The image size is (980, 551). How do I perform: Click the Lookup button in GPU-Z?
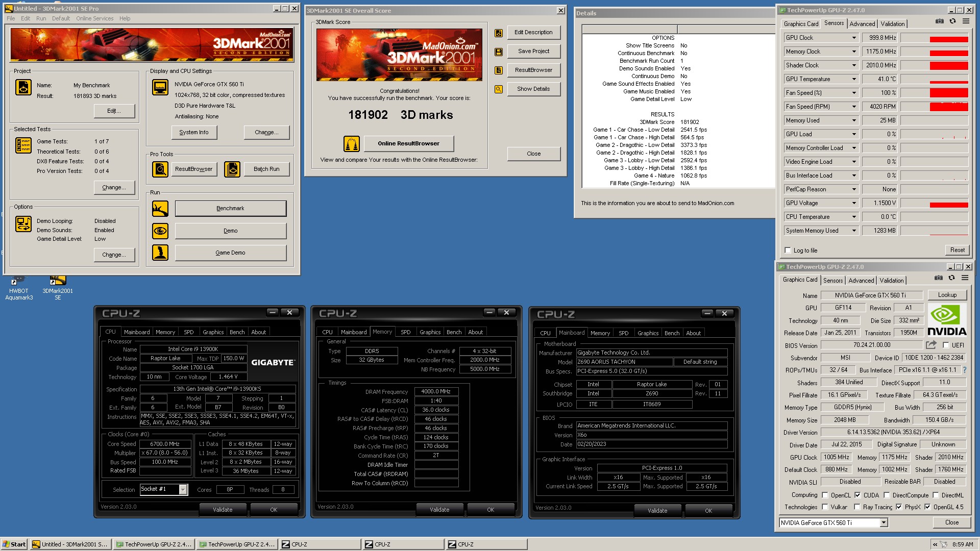[x=947, y=295]
